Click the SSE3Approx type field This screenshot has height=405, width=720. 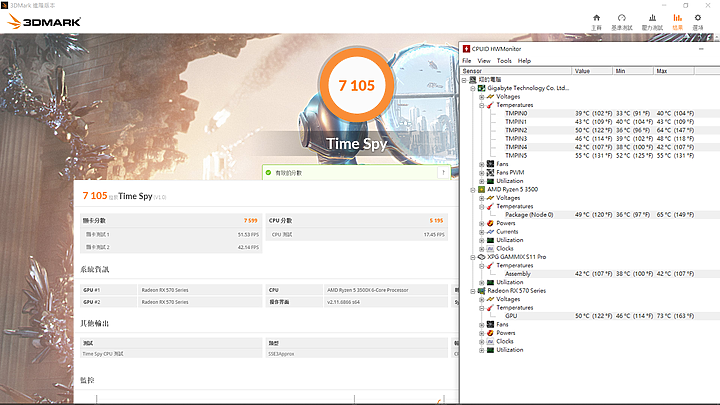click(x=356, y=354)
